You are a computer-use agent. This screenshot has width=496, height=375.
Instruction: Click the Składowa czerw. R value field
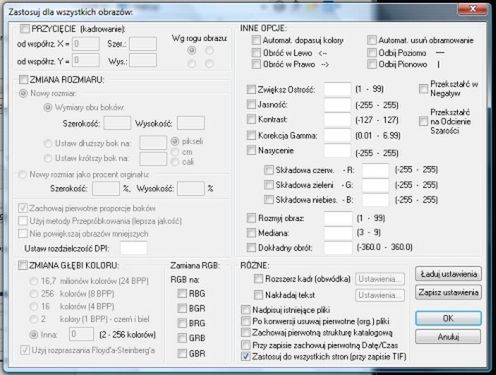click(x=375, y=170)
